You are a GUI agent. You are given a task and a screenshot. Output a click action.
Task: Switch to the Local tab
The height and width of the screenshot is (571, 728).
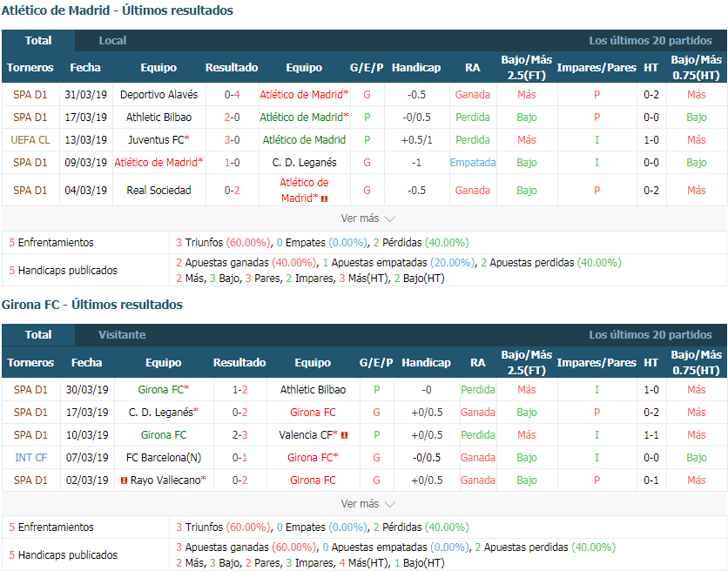click(x=112, y=40)
